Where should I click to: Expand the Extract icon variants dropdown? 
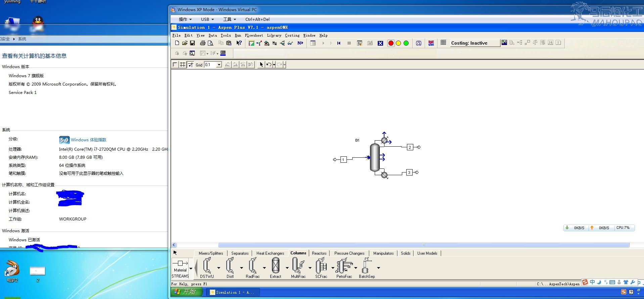tap(287, 268)
